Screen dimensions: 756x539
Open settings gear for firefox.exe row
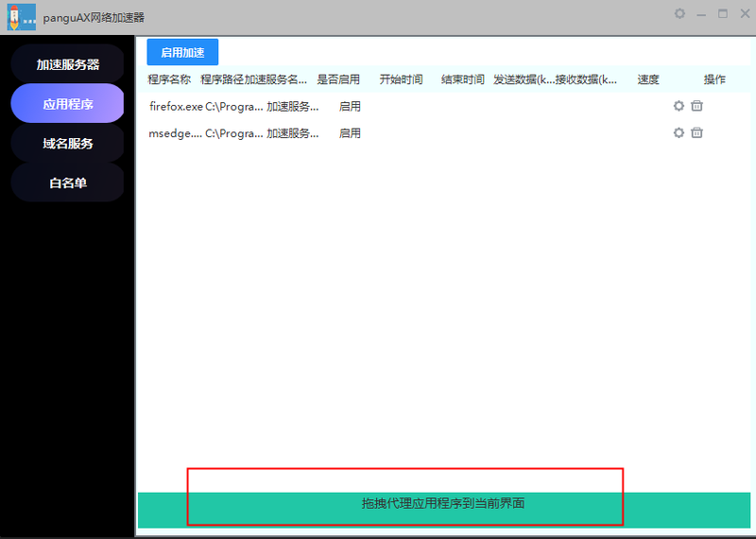click(679, 106)
